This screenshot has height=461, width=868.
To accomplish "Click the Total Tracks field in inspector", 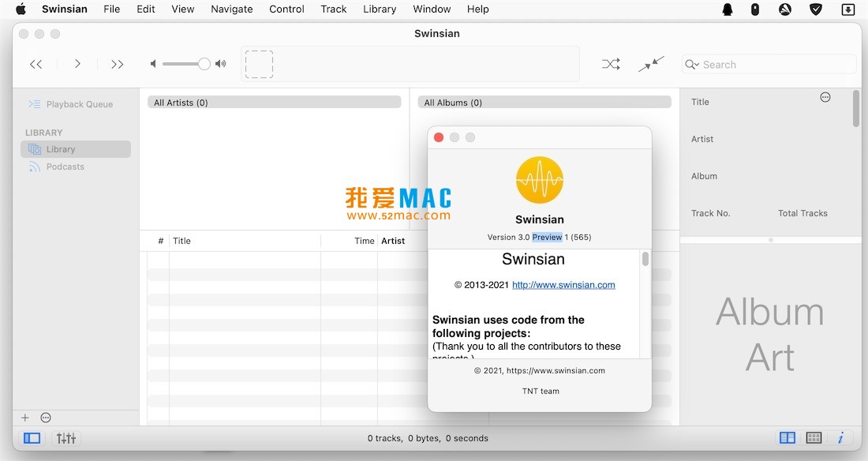I will pos(803,213).
